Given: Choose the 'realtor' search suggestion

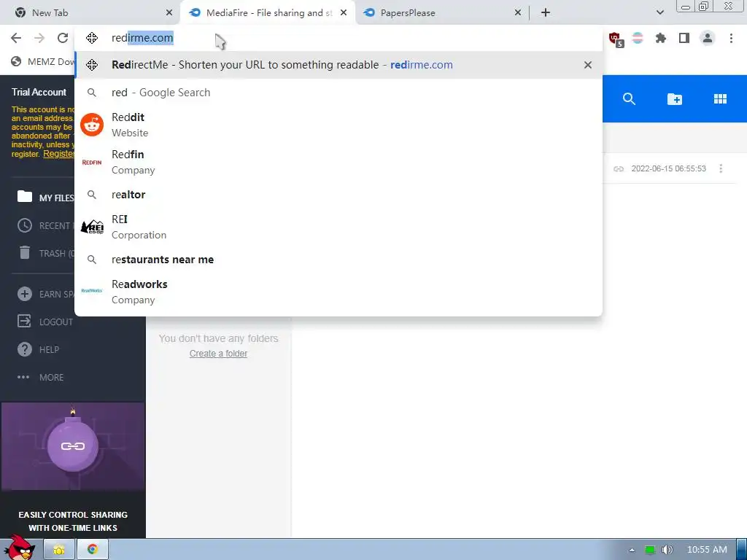Looking at the screenshot, I should pyautogui.click(x=338, y=195).
